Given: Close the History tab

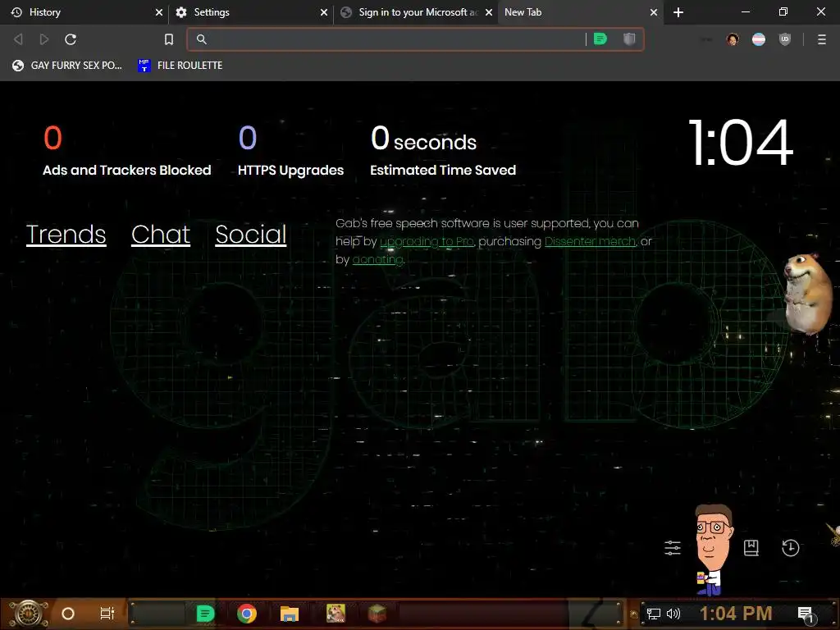Looking at the screenshot, I should click(158, 12).
